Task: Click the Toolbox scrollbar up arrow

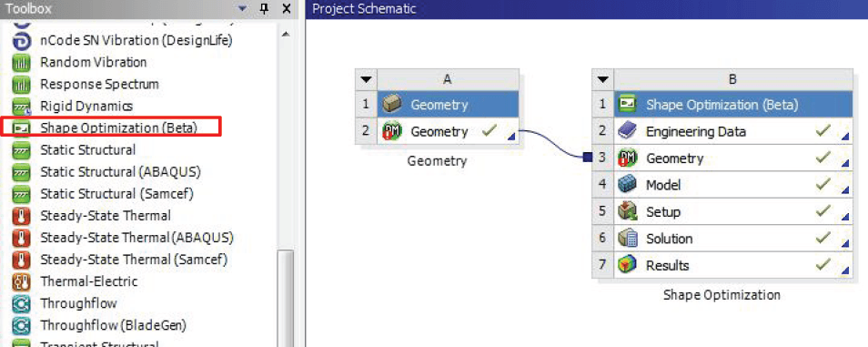Action: pyautogui.click(x=286, y=35)
